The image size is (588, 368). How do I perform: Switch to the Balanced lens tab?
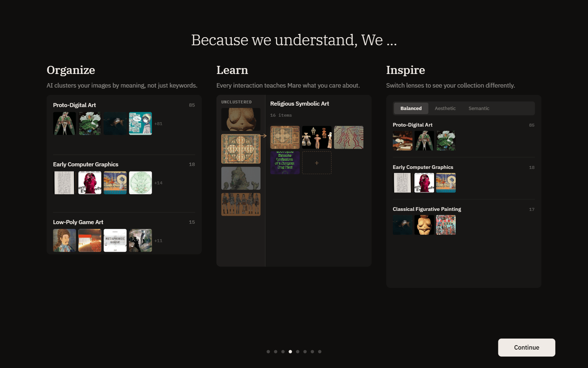pos(411,108)
